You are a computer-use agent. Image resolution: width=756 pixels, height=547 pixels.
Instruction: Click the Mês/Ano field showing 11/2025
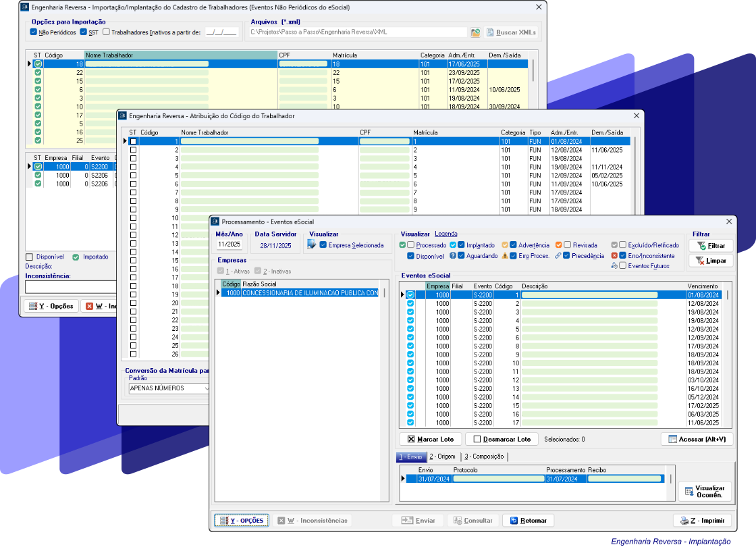[x=229, y=245]
